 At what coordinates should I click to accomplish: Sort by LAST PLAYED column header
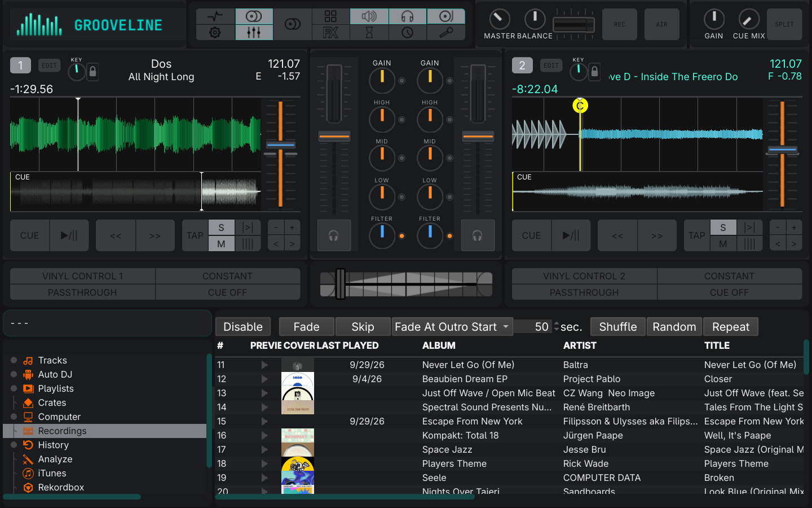coord(347,345)
